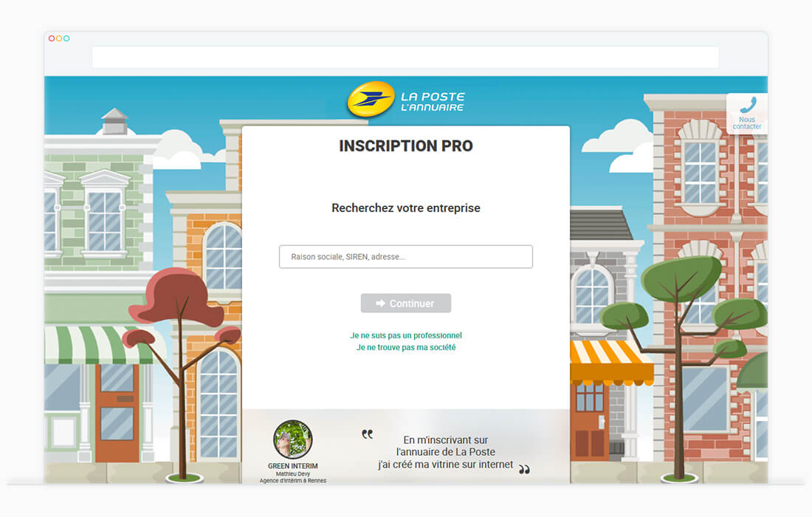Click the opening quotation mark icon
This screenshot has width=812, height=517.
367,434
